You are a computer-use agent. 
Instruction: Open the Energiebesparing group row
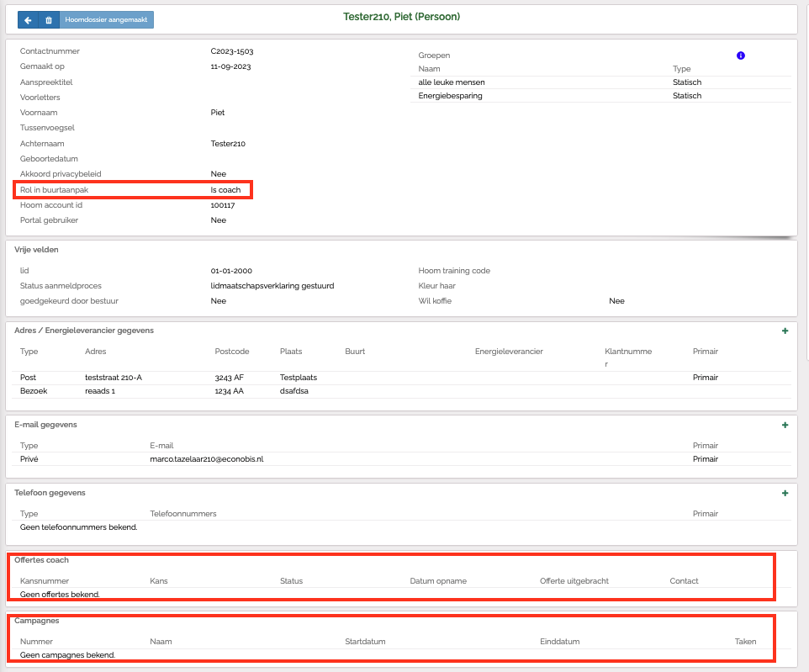(x=450, y=96)
